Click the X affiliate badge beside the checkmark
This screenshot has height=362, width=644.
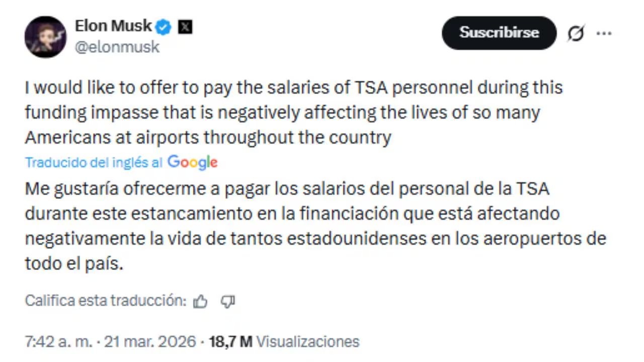[185, 27]
